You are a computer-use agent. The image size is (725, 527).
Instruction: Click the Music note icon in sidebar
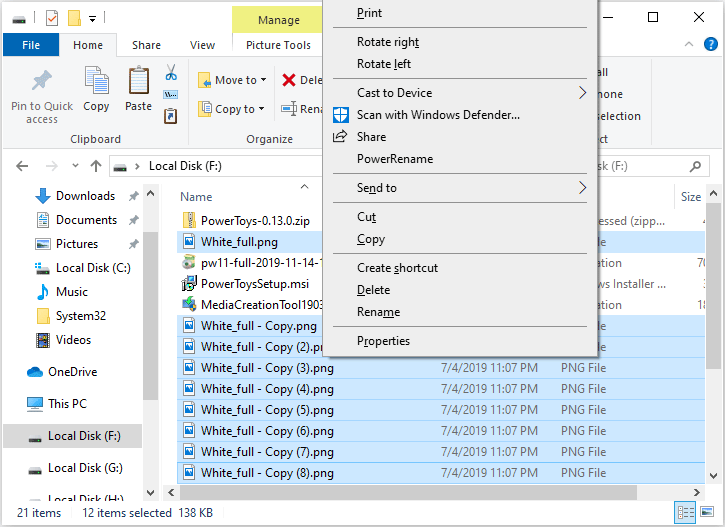(x=43, y=292)
